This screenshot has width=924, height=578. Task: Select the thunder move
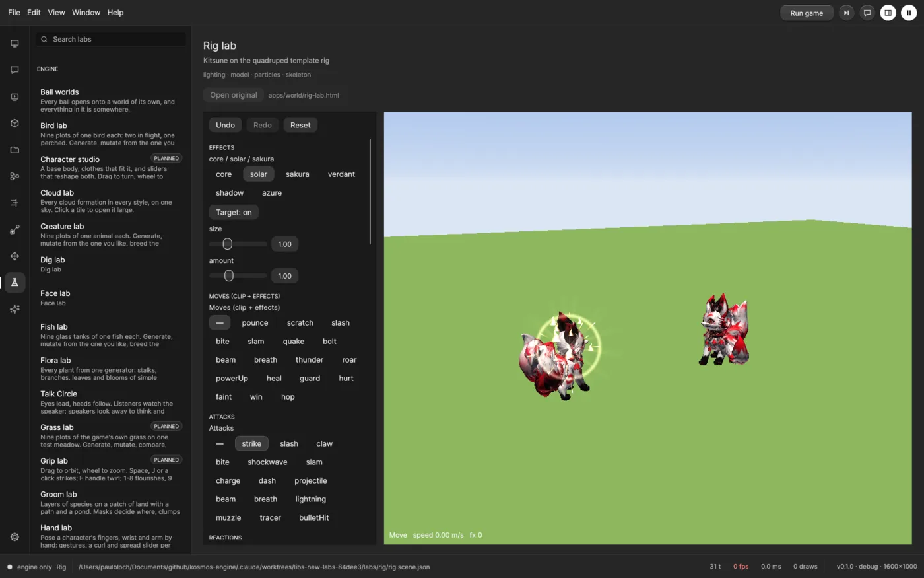coord(310,360)
